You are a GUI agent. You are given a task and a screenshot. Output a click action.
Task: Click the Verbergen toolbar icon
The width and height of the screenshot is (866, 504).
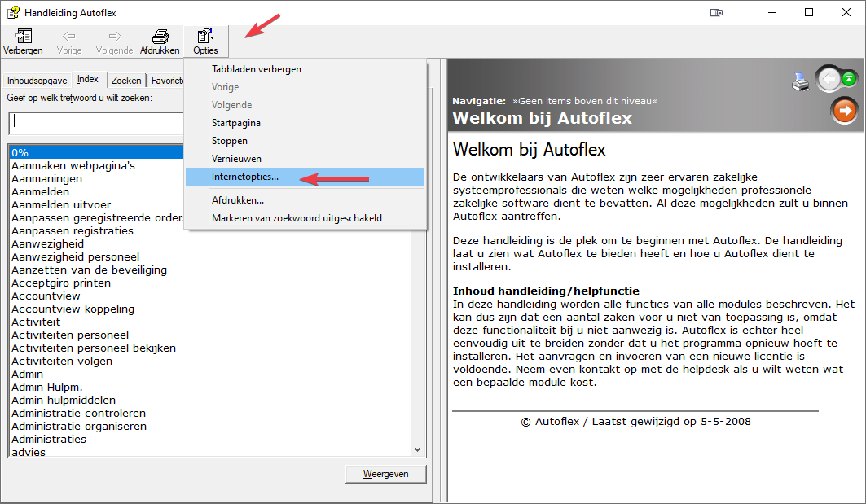click(23, 37)
